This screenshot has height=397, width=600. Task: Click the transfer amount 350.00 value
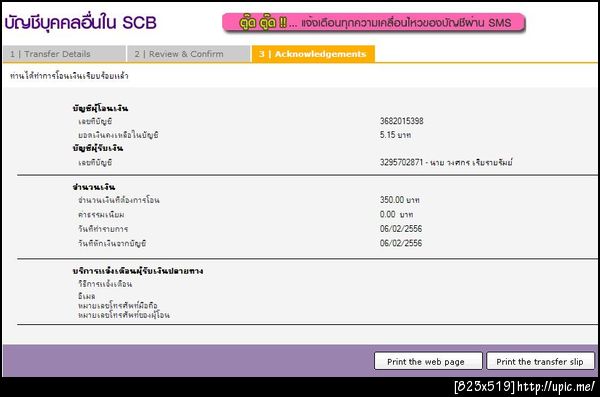click(399, 200)
